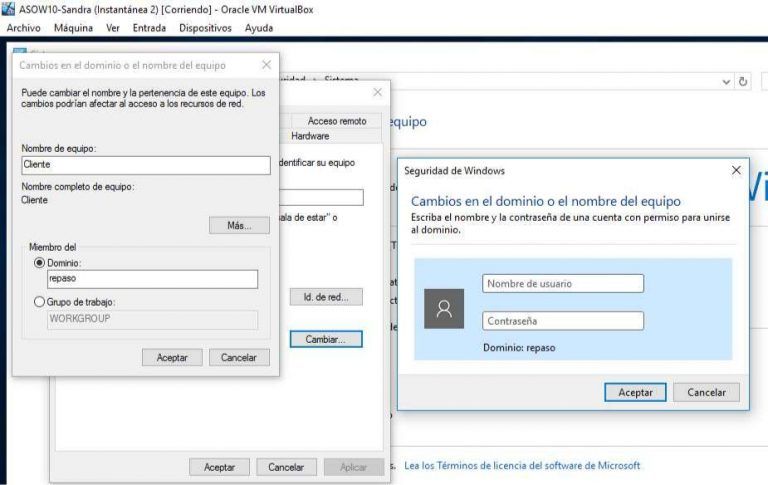The height and width of the screenshot is (485, 768).
Task: Click Aceptar in Seguridad de Windows dialog
Action: click(x=635, y=392)
